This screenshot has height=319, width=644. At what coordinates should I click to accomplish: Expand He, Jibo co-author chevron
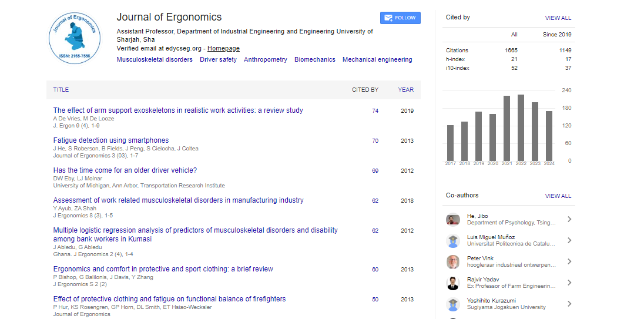click(569, 220)
